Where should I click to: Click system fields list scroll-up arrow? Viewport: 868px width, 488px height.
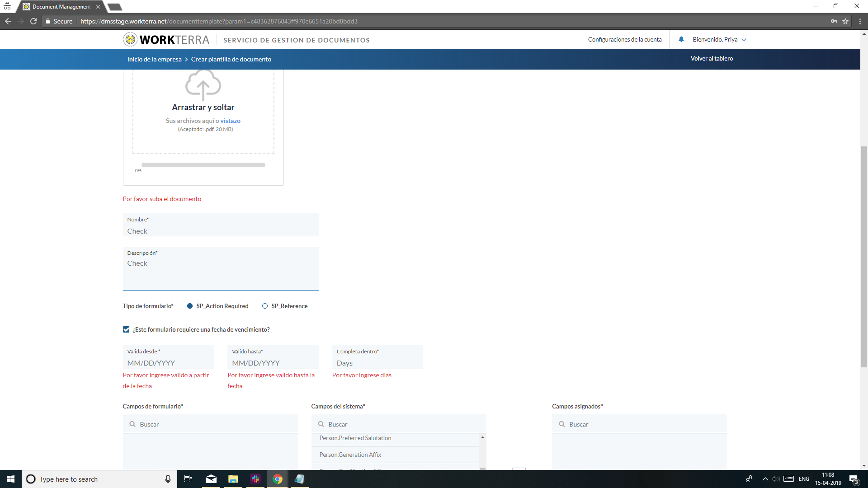482,437
